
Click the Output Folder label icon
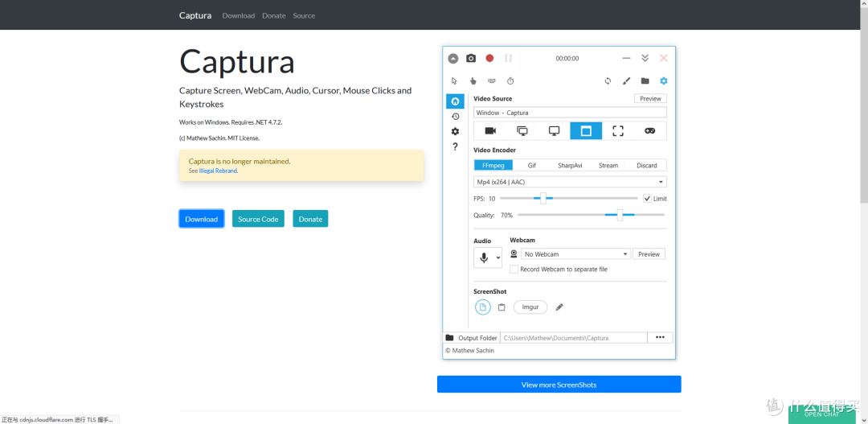[x=449, y=338]
